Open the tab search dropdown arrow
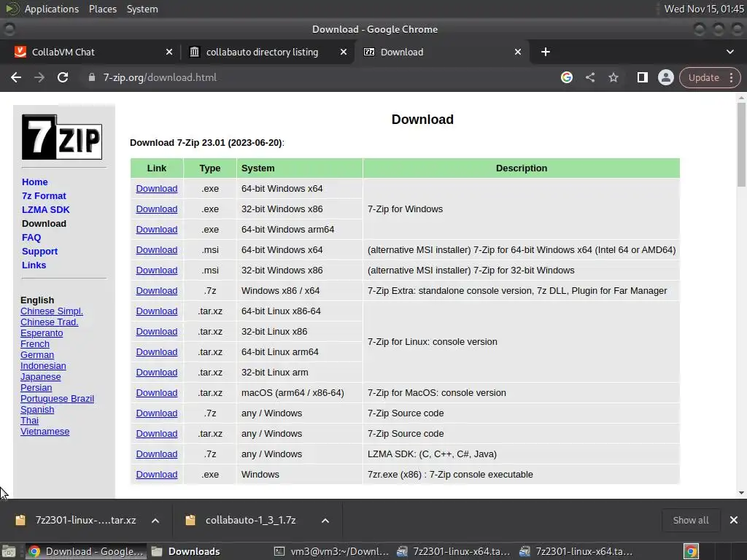 pos(729,52)
